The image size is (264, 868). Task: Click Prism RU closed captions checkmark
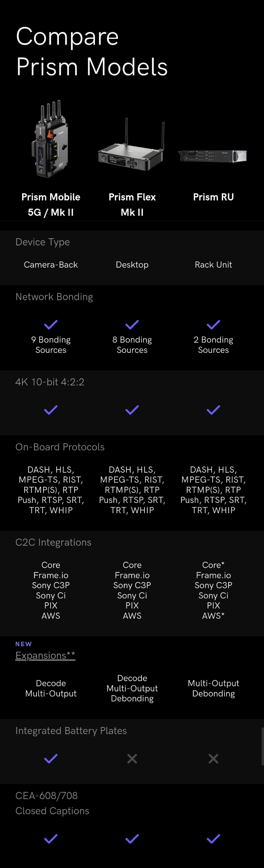click(213, 839)
